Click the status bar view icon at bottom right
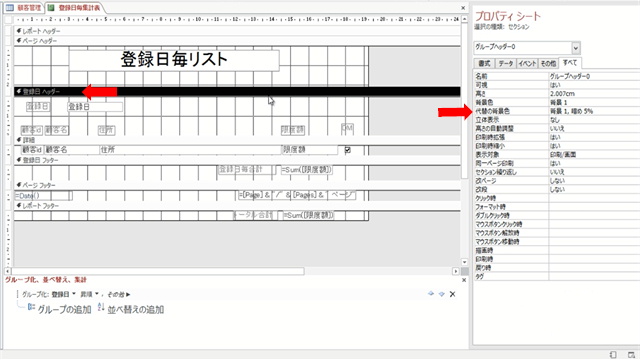640x360 pixels. [631, 355]
